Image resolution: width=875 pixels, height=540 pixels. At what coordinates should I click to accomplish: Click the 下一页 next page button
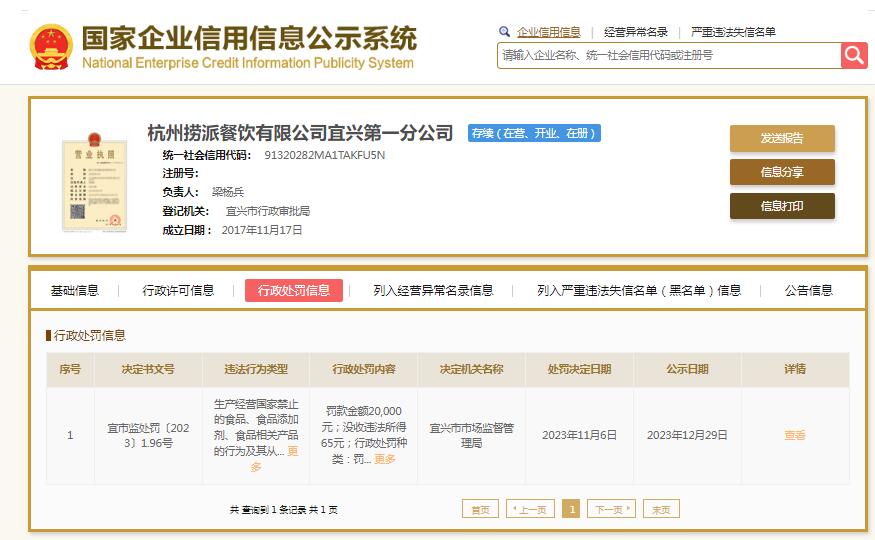tap(612, 509)
